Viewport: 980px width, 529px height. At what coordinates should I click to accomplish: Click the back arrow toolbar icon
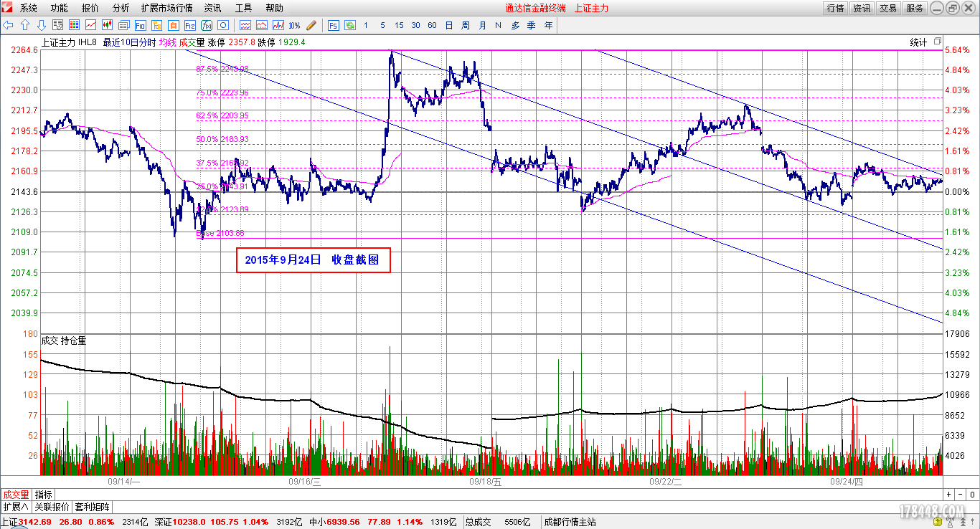[x=9, y=25]
